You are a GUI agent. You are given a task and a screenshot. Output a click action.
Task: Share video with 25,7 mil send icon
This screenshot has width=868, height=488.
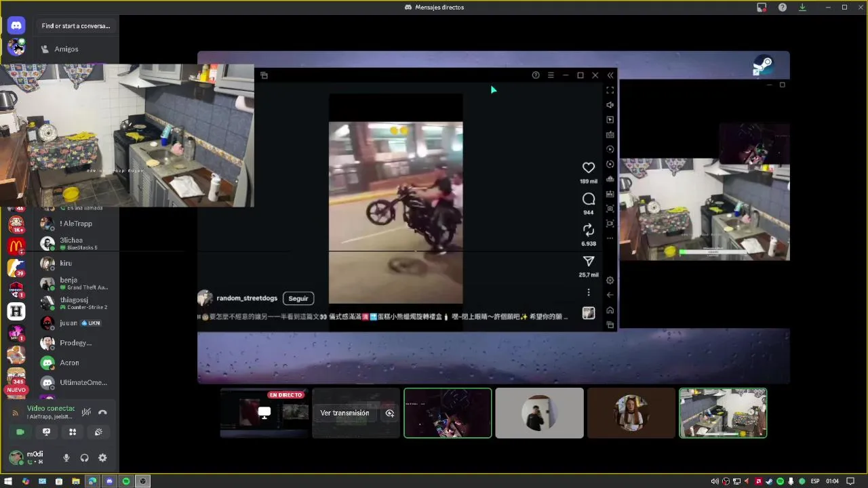pos(589,261)
